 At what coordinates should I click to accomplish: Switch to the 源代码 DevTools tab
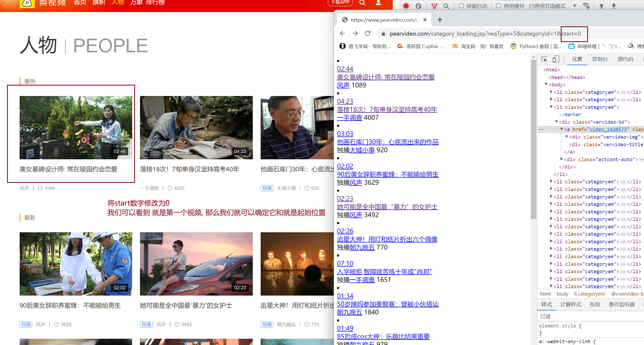tap(625, 59)
